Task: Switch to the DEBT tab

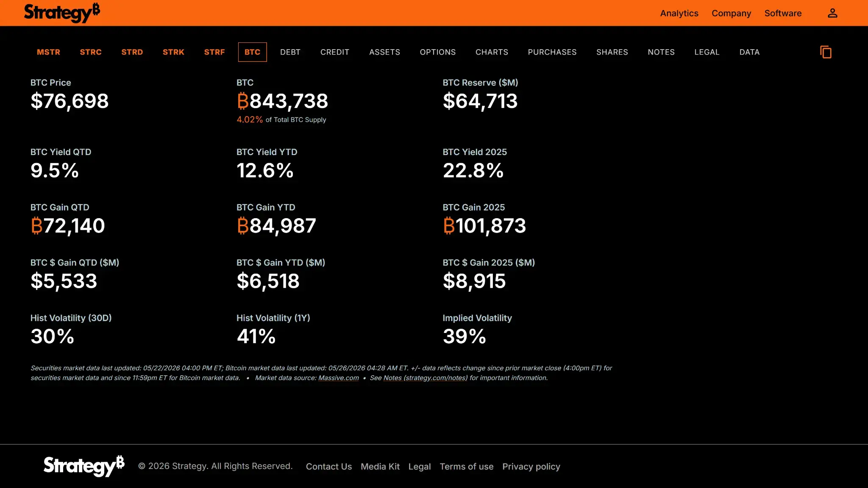Action: tap(290, 52)
